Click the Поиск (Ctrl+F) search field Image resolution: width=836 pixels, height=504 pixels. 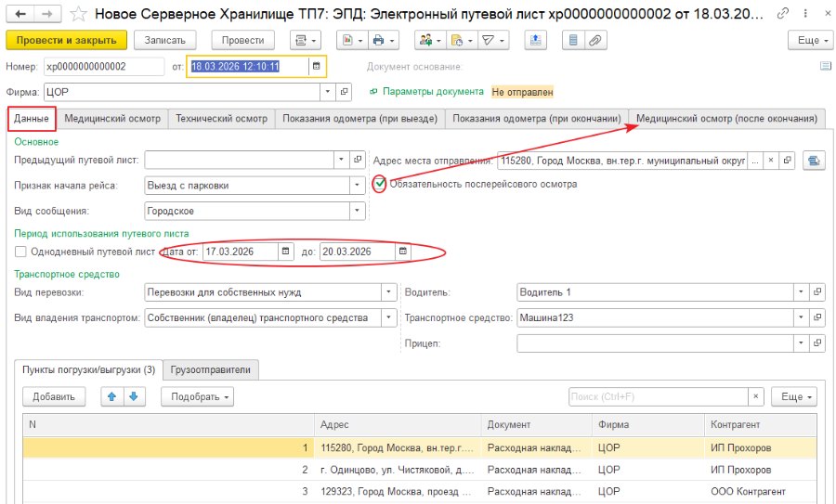[659, 396]
